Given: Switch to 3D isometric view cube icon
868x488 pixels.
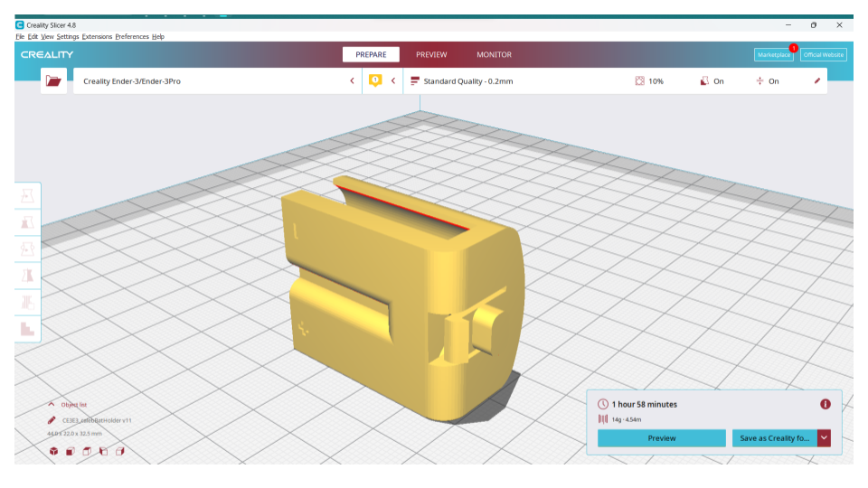Looking at the screenshot, I should coord(53,452).
